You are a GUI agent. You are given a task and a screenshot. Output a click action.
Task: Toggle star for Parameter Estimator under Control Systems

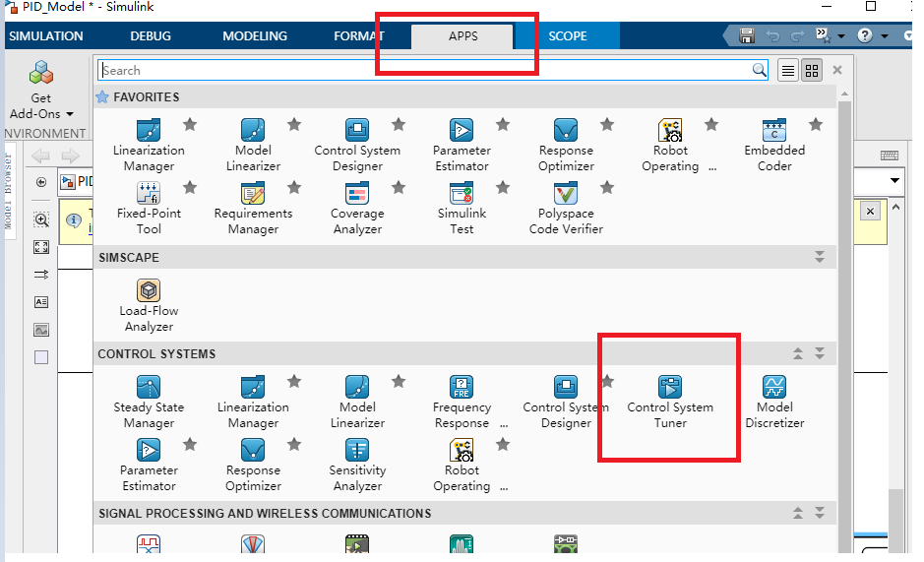click(190, 445)
